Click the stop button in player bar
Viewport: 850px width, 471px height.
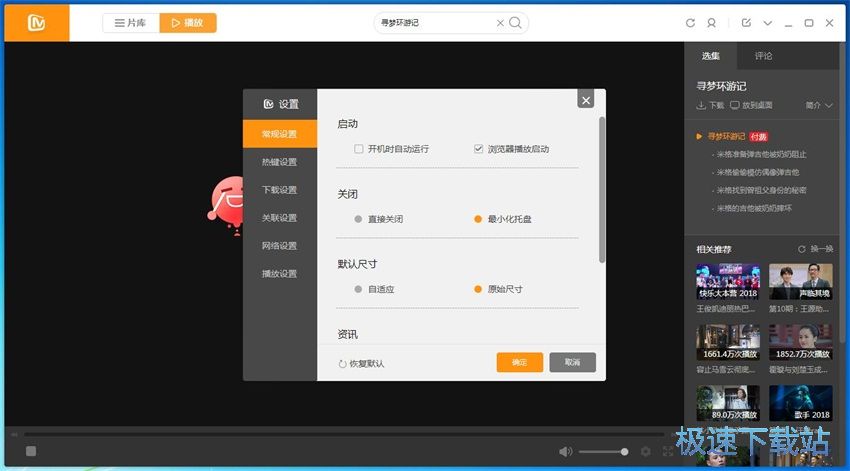31,451
